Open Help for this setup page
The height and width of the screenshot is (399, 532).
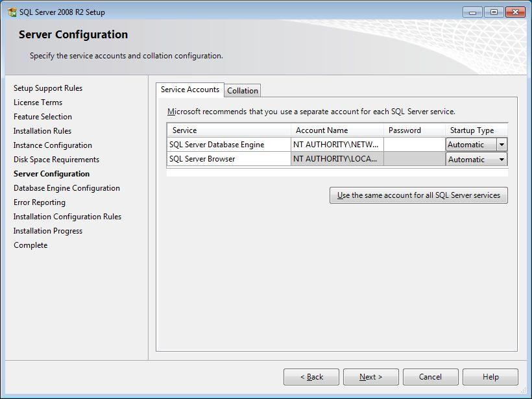point(490,377)
